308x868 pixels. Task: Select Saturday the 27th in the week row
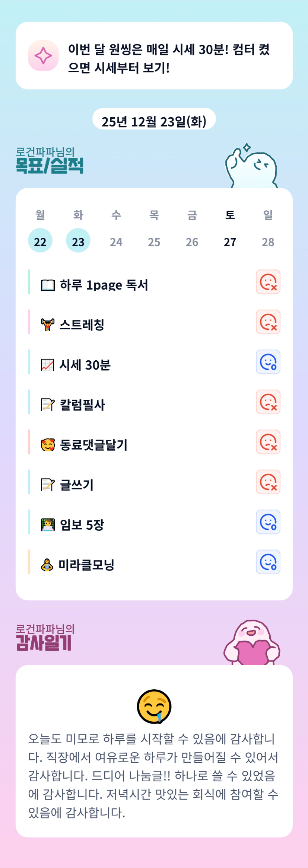pyautogui.click(x=230, y=242)
